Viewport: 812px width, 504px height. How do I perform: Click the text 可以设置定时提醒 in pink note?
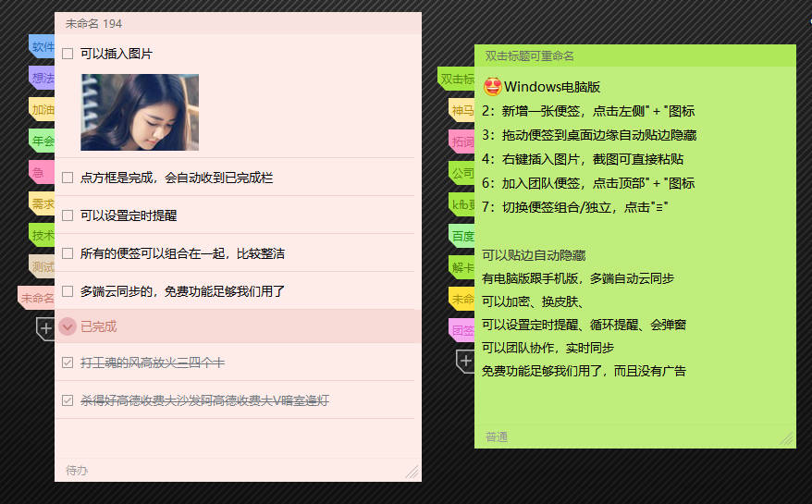[x=129, y=215]
